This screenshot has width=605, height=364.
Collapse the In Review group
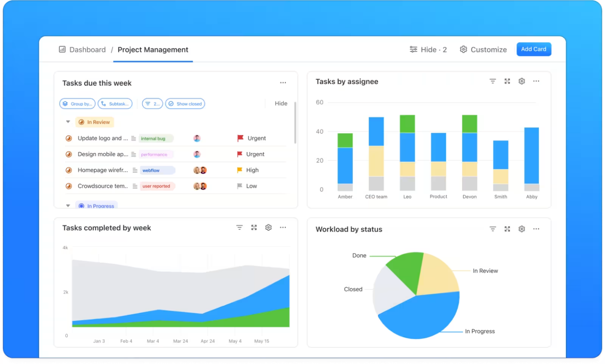click(68, 122)
